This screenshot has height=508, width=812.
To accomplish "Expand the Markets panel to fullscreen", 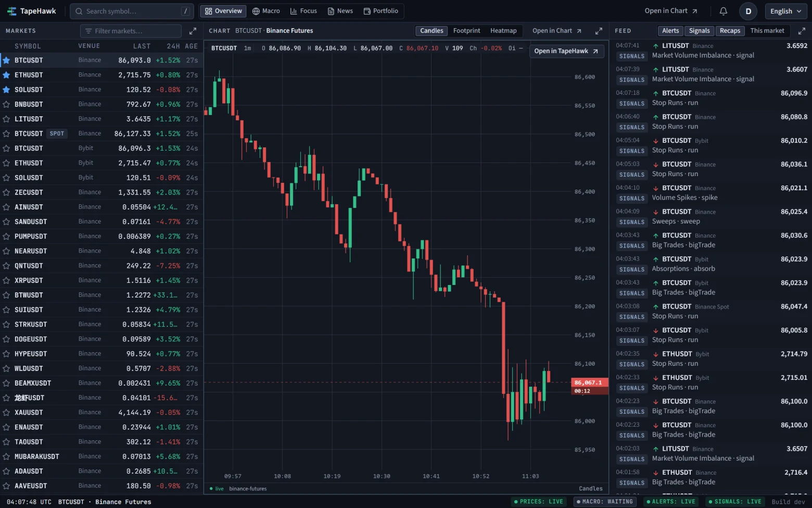I will (193, 31).
